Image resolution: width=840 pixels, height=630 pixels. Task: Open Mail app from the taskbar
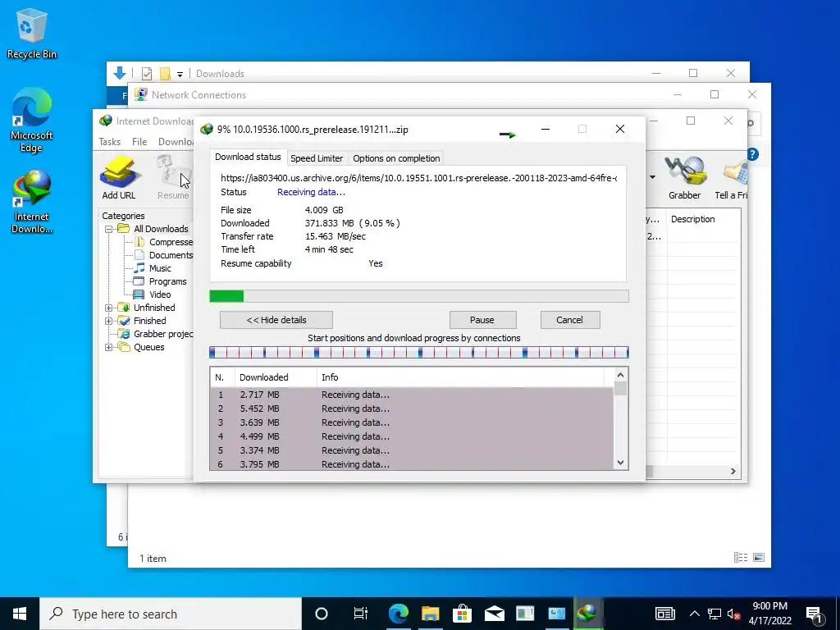(494, 614)
